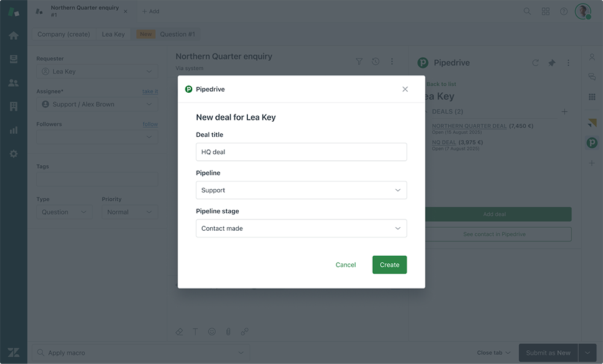Cancel the new deal dialog
Image resolution: width=603 pixels, height=364 pixels.
[346, 265]
